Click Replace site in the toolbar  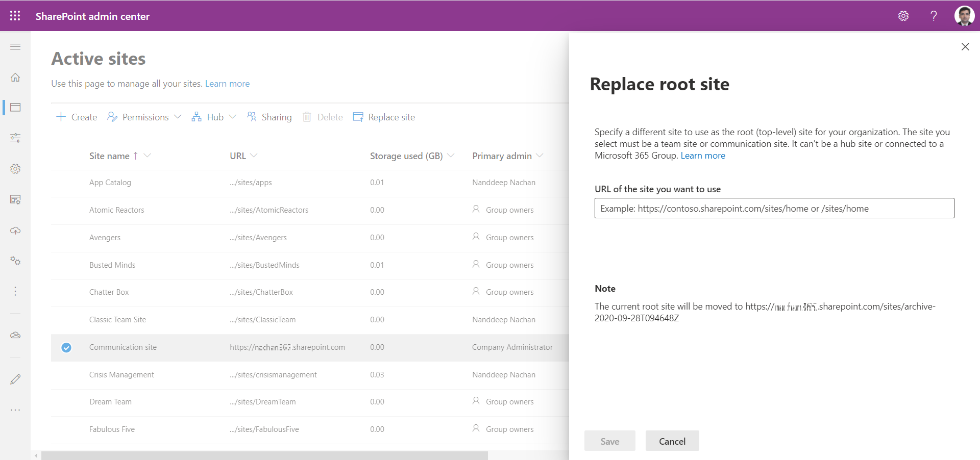[x=384, y=117]
